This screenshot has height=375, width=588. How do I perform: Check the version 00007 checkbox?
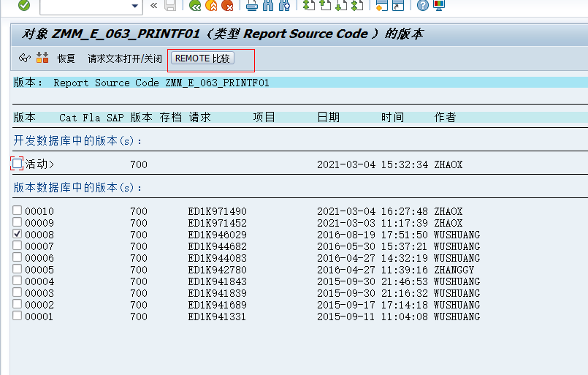point(17,245)
